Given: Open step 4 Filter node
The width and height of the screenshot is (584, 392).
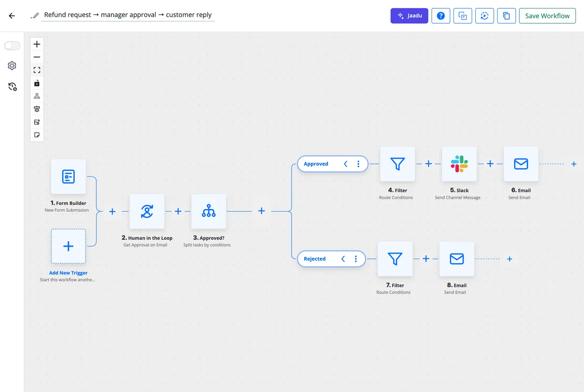Looking at the screenshot, I should [398, 164].
